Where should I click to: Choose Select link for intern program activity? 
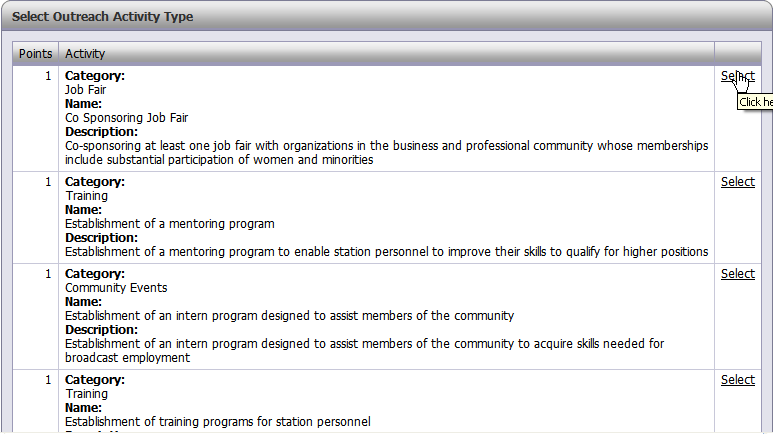point(738,274)
